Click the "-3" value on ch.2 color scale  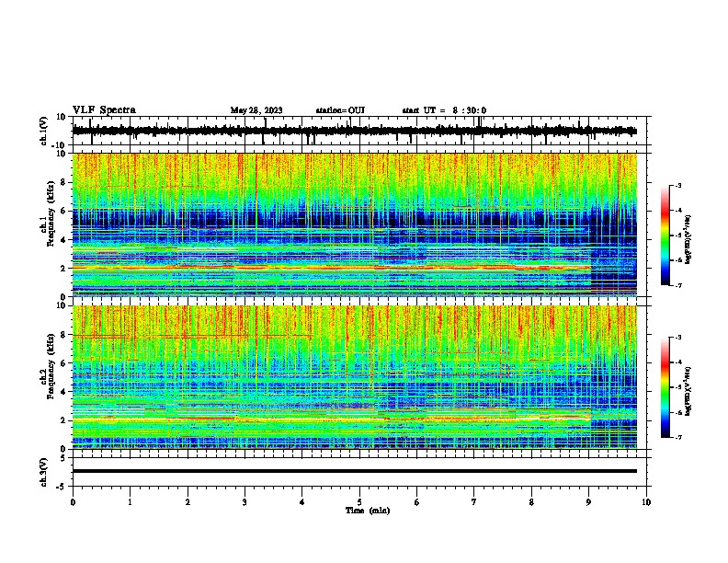[x=677, y=338]
